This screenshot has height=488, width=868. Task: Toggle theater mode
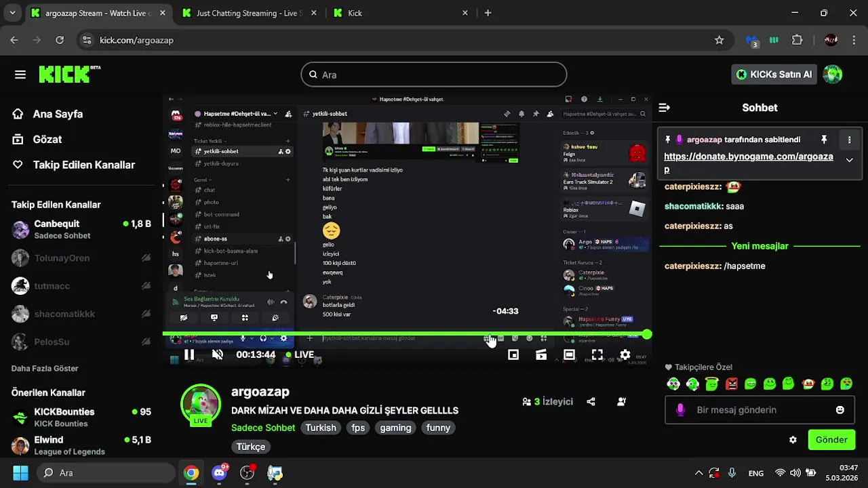click(569, 354)
